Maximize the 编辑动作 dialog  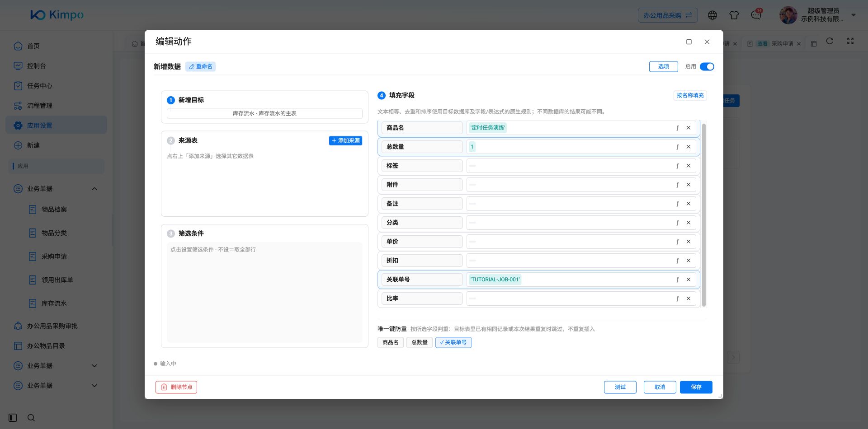click(689, 42)
